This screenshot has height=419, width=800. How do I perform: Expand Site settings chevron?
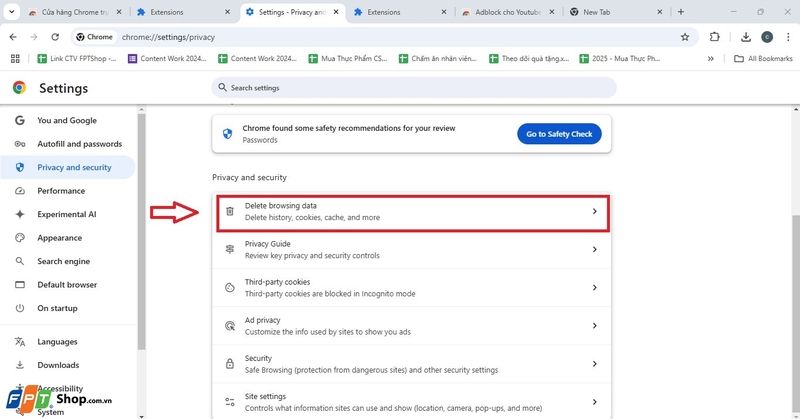594,402
